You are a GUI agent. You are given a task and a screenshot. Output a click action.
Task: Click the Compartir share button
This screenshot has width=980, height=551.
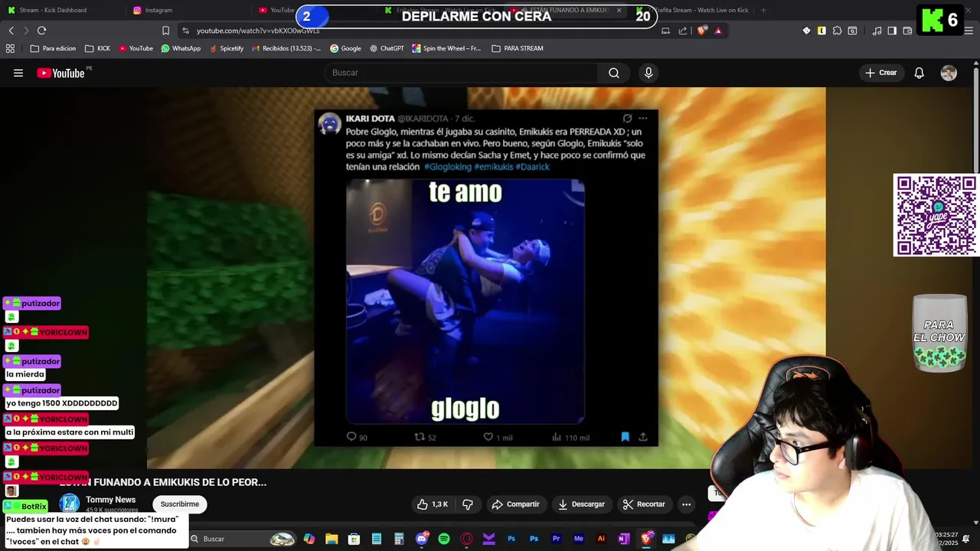(x=516, y=504)
